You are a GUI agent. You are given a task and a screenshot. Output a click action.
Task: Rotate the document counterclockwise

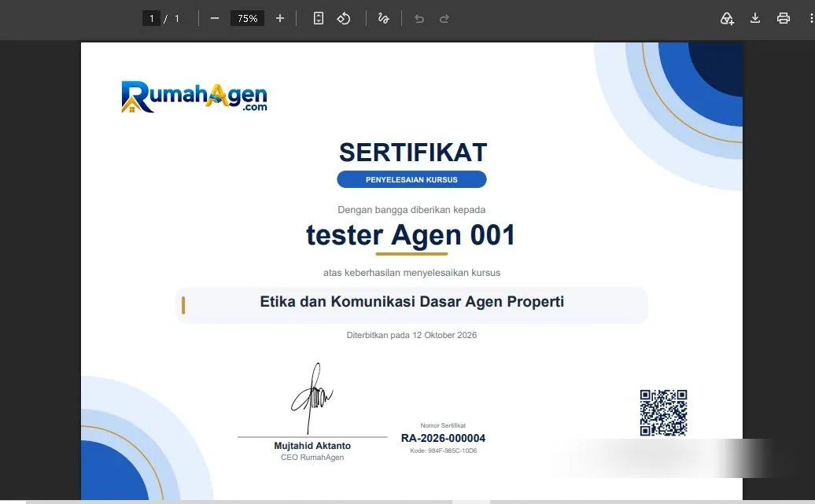[344, 19]
